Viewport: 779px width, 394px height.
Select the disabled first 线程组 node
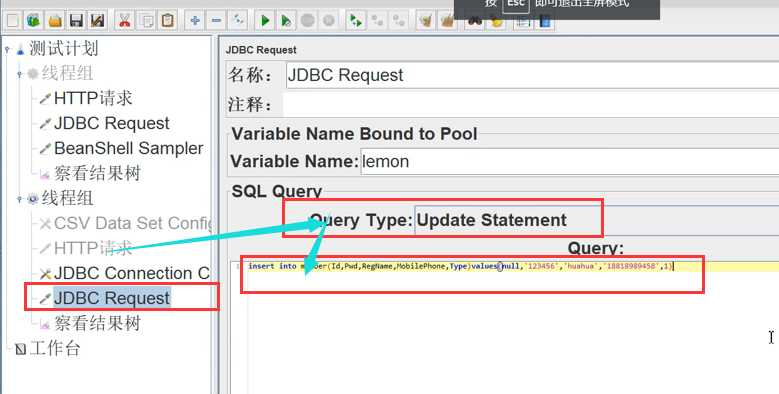click(67, 74)
